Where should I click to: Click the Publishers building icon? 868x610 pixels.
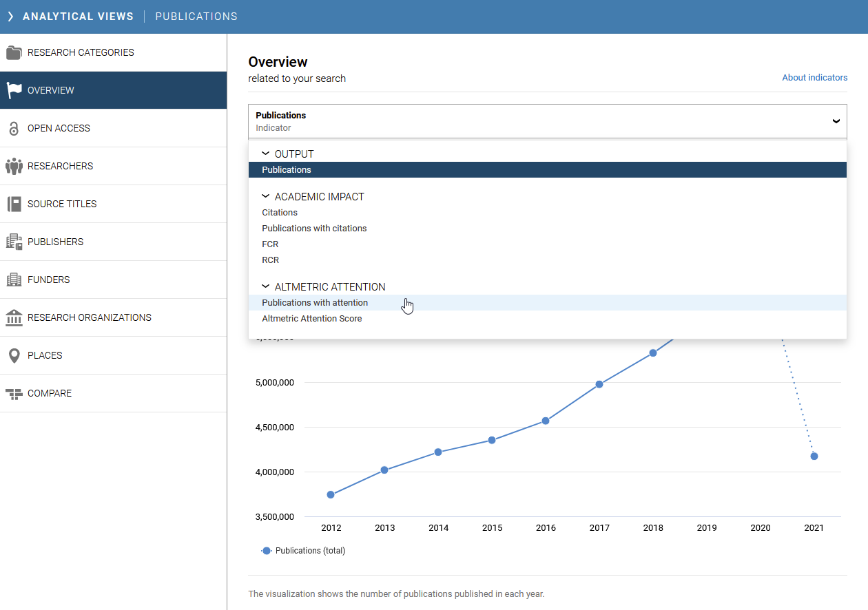[x=14, y=242]
